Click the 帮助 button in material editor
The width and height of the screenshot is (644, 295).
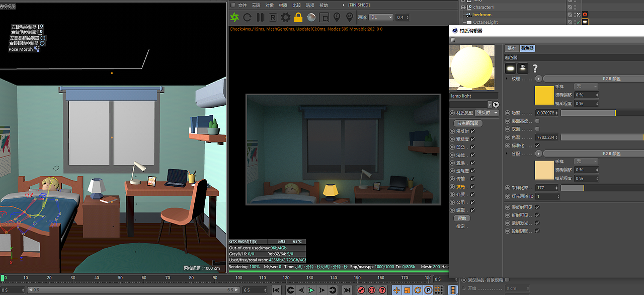[x=462, y=218]
